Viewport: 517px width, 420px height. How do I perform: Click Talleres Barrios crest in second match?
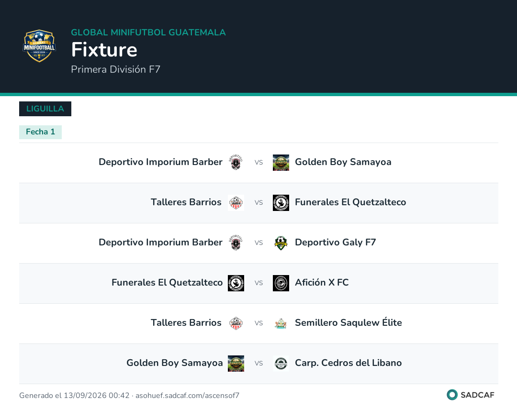pyautogui.click(x=236, y=203)
